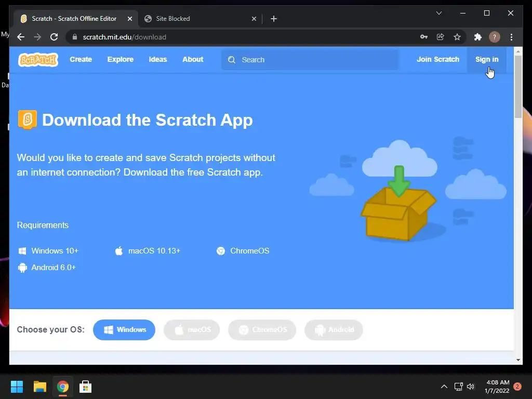Screen dimensions: 532x399
Task: Bookmark this tab with the star icon
Action: 457,37
